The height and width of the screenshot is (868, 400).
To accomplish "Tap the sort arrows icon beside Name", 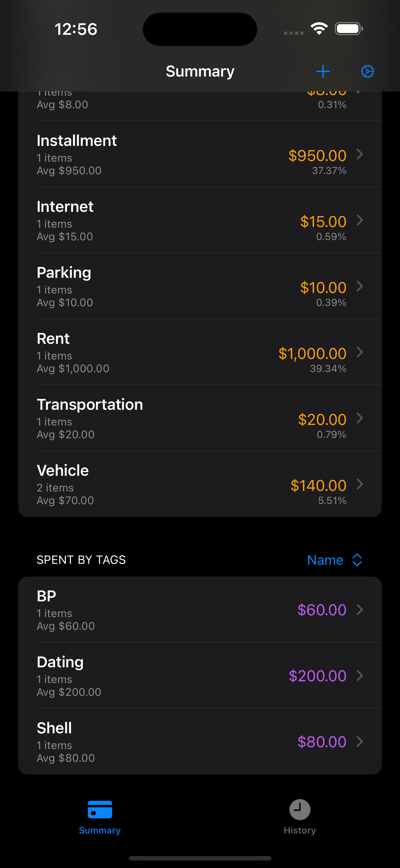I will [357, 560].
